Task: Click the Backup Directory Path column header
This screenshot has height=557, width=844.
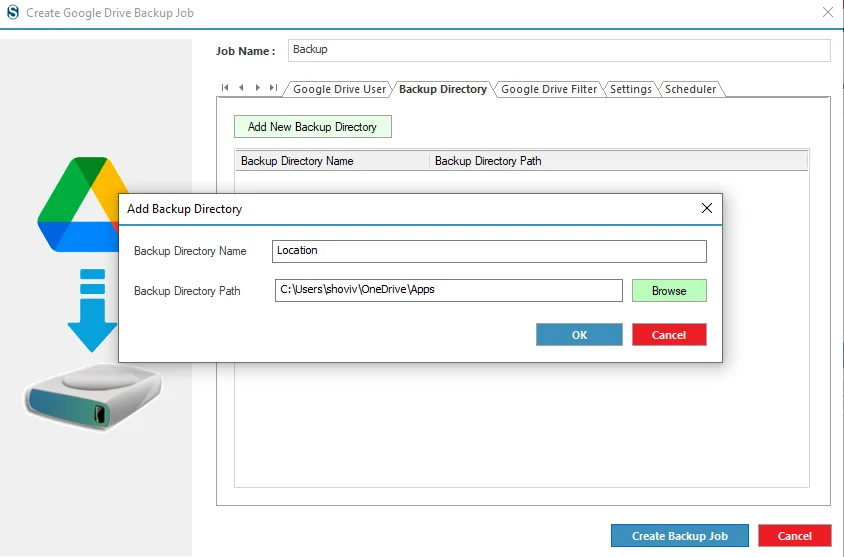Action: click(x=618, y=161)
